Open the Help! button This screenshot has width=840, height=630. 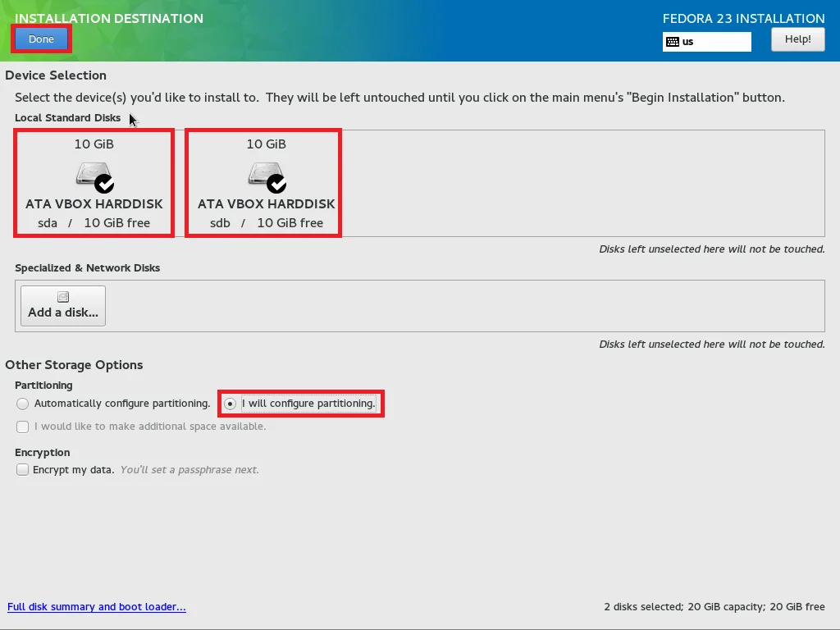(x=797, y=39)
